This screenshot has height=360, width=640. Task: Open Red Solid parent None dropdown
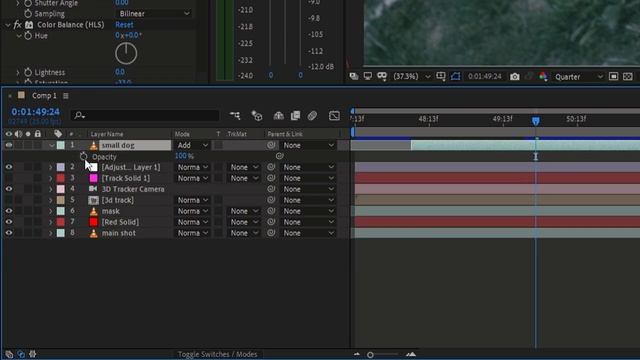[x=308, y=222]
